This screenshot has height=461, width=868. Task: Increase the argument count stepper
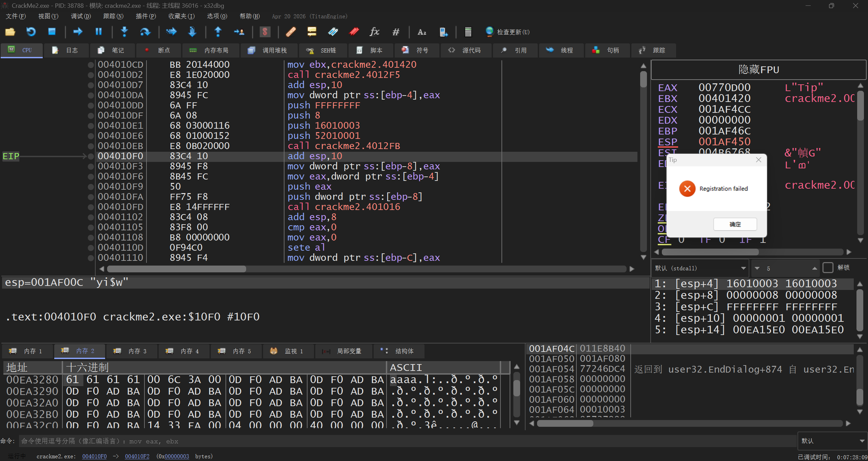click(x=814, y=268)
